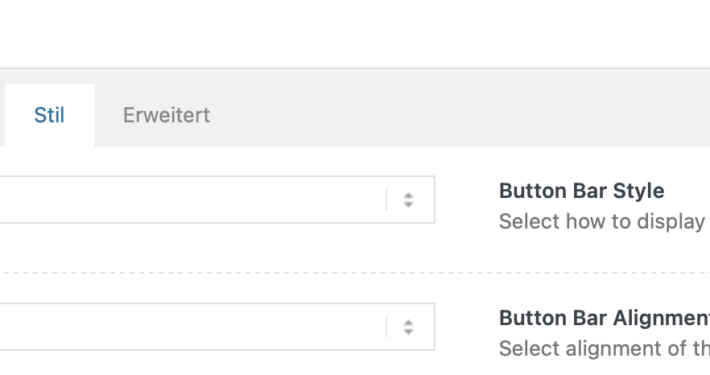Click the divider inside Button Bar Alignment select

tap(386, 327)
